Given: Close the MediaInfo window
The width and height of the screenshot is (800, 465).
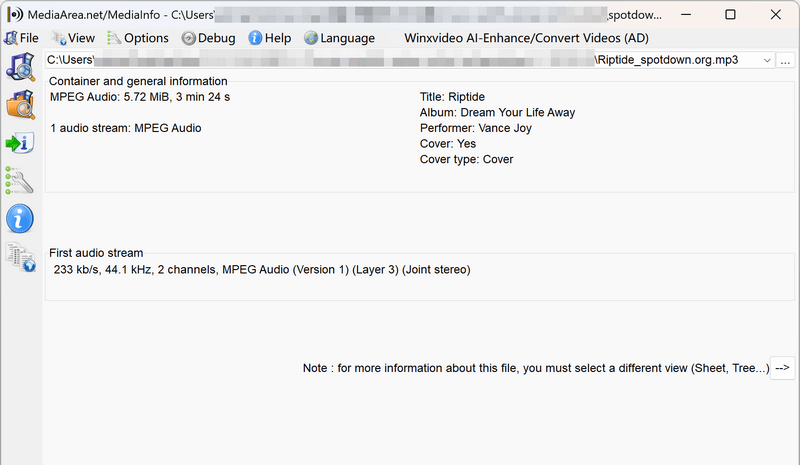Looking at the screenshot, I should click(x=776, y=14).
